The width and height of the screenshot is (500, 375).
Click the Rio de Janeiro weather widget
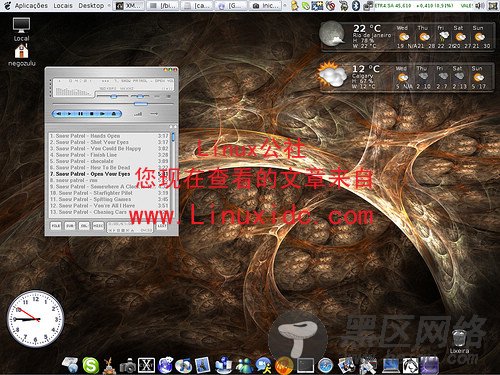[x=406, y=36]
